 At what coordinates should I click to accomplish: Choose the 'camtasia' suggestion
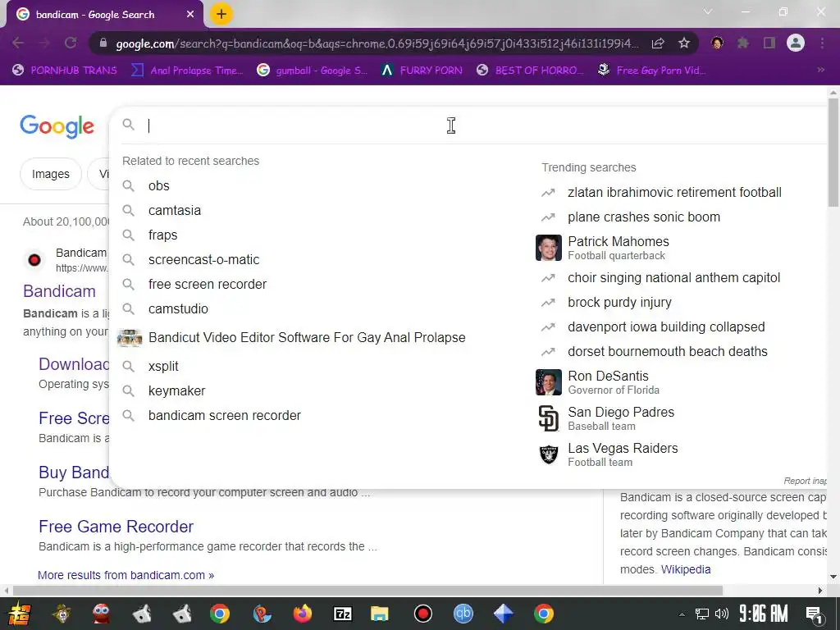click(x=175, y=211)
